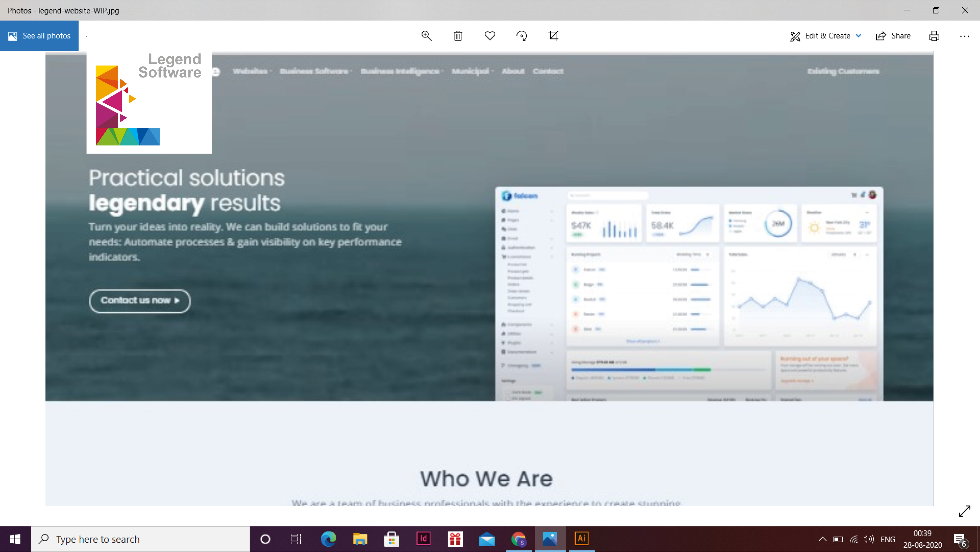Open the print icon
The width and height of the screenshot is (980, 552).
[x=934, y=36]
